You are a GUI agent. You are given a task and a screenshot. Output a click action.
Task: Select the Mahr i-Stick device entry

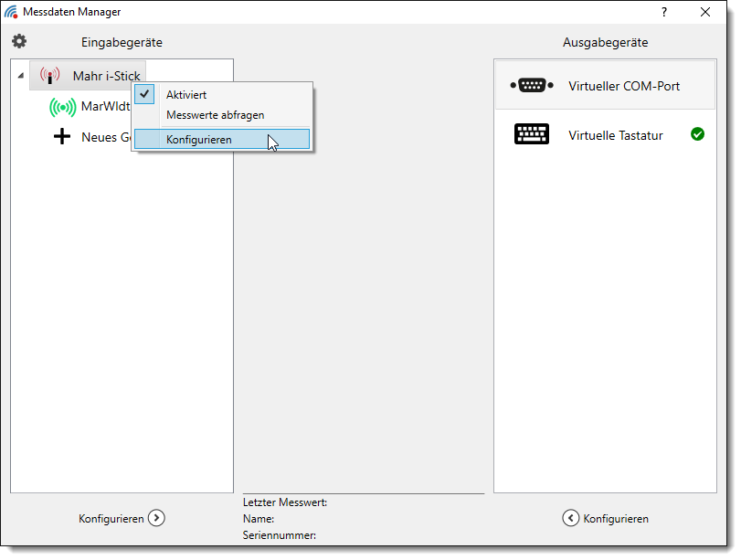tap(106, 76)
